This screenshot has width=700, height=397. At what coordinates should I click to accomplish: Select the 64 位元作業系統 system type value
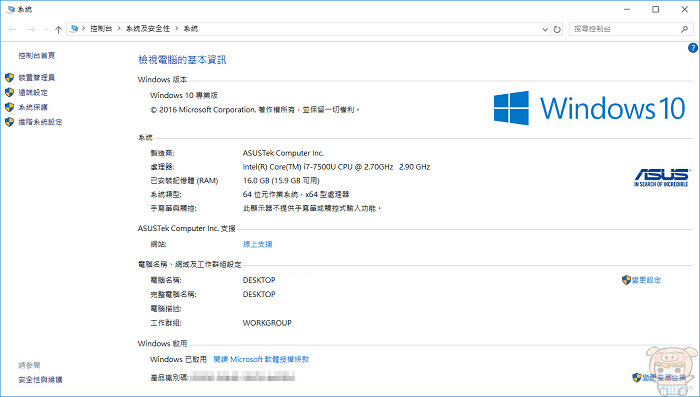tap(296, 194)
